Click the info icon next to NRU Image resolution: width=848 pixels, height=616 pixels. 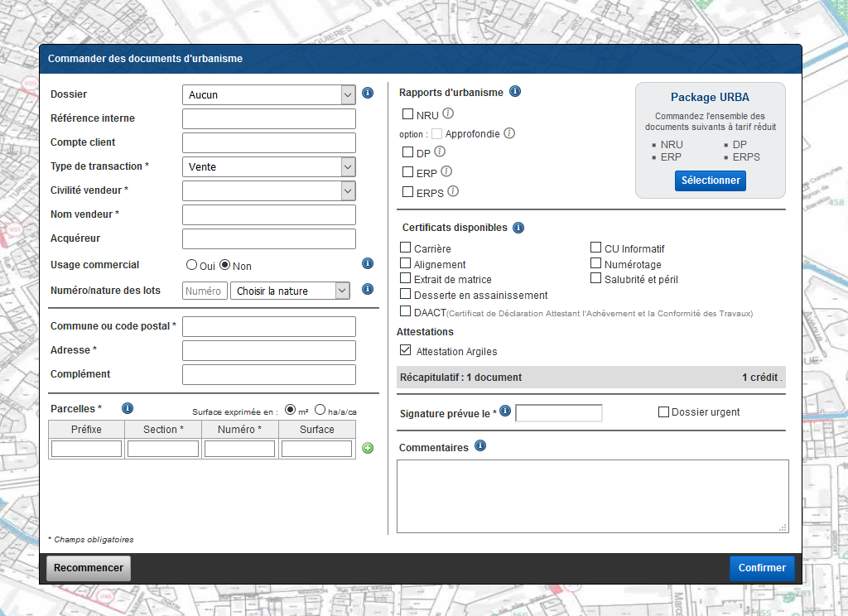coord(448,113)
